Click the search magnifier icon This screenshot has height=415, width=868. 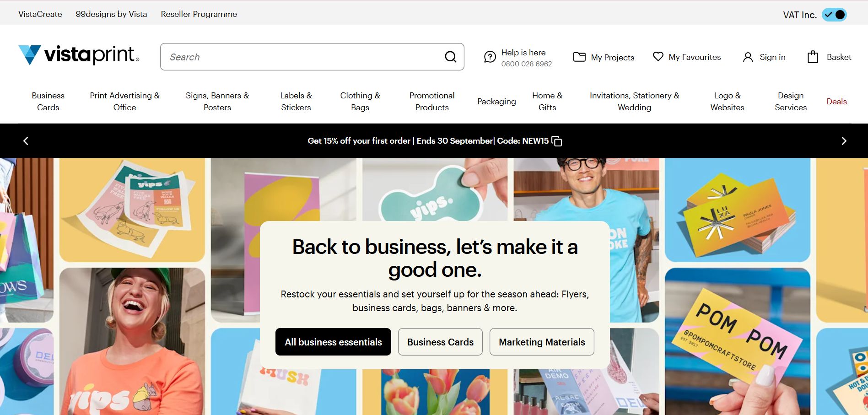tap(450, 57)
